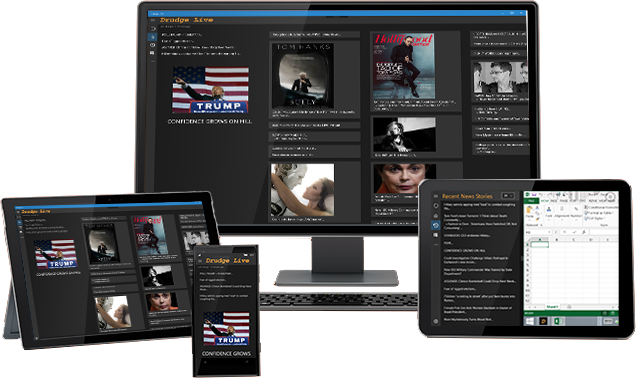Go to home icon in tablet app sidebar

point(436,215)
